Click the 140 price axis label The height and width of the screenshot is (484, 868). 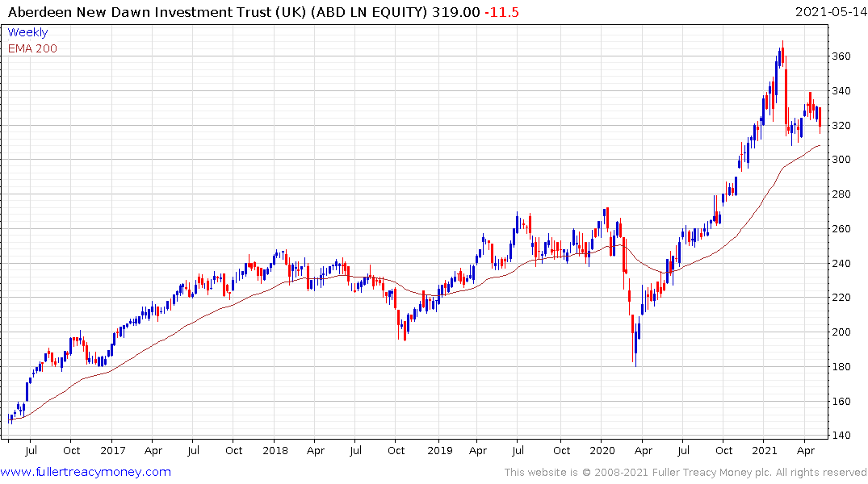click(841, 436)
